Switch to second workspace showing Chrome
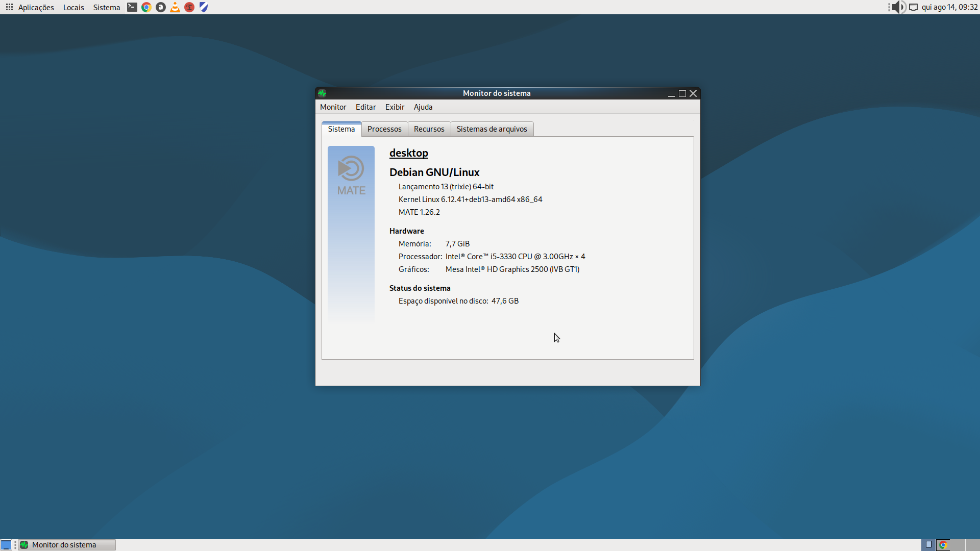The width and height of the screenshot is (980, 551). [943, 545]
